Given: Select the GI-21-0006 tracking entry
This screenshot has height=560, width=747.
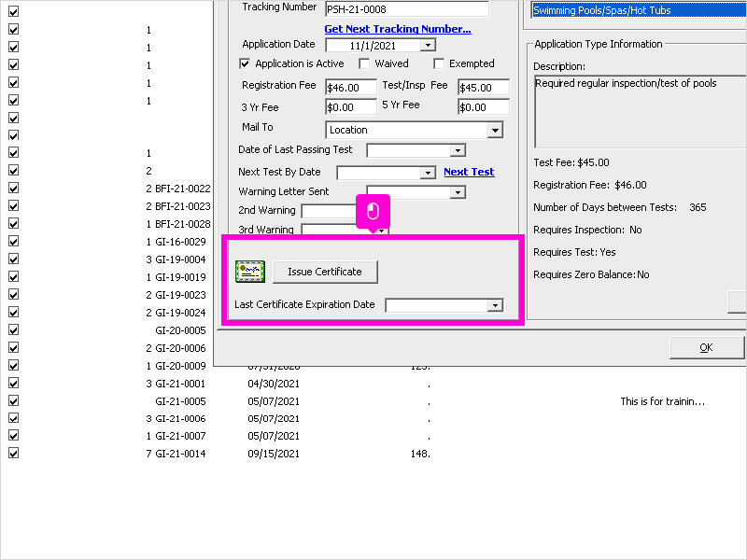Looking at the screenshot, I should pos(180,418).
